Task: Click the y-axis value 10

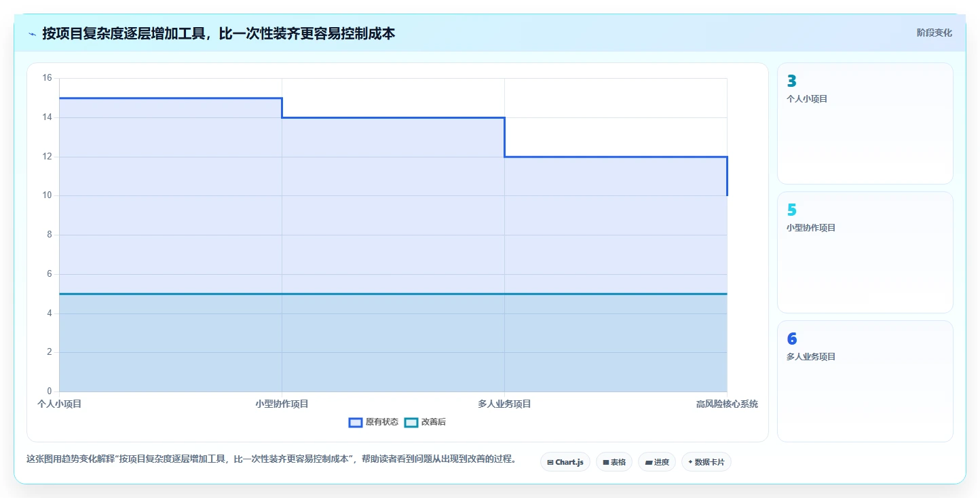Action: 47,195
